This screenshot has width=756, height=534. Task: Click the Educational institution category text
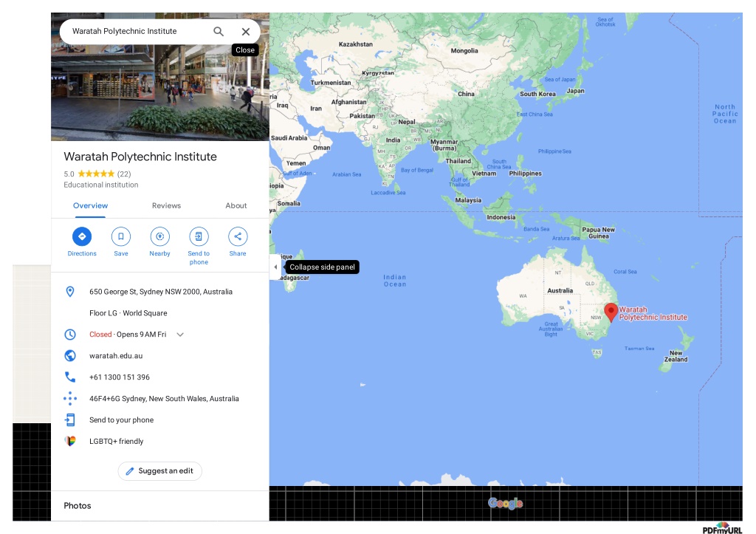(x=100, y=185)
